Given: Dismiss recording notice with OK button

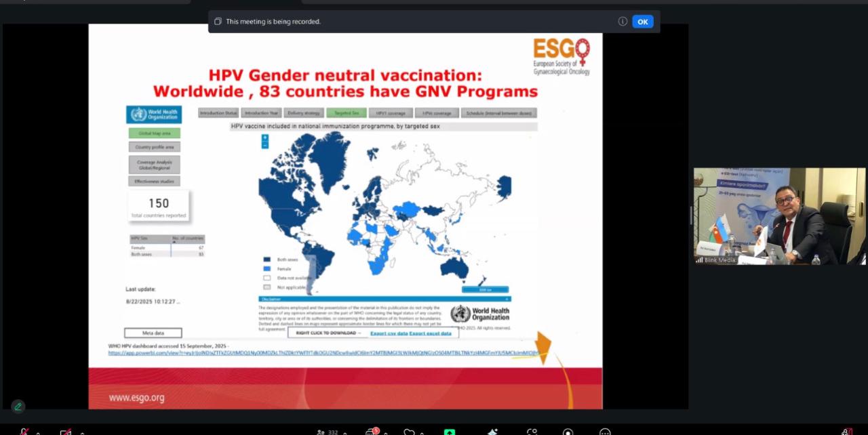Looking at the screenshot, I should click(x=642, y=22).
